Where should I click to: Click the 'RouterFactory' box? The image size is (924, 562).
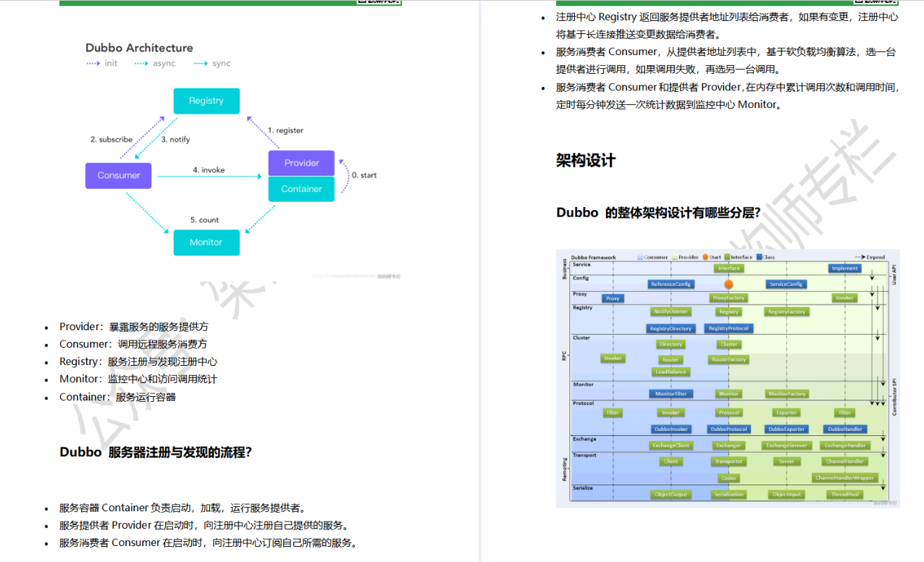[728, 359]
